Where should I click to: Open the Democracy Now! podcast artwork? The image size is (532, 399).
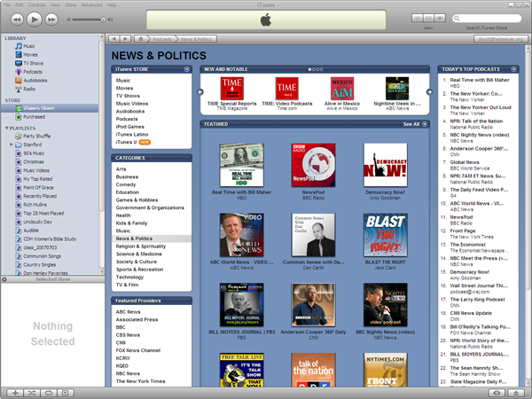[x=385, y=165]
